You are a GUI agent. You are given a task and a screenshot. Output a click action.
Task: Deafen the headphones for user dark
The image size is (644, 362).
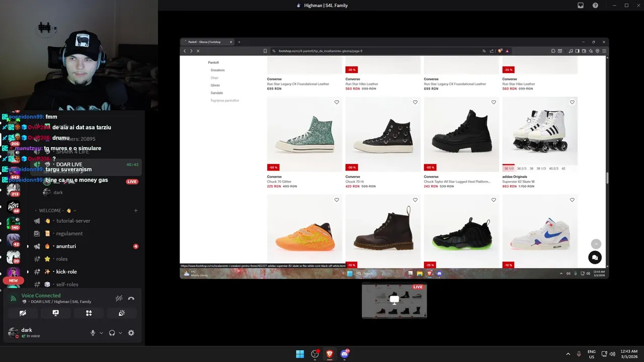point(112,333)
